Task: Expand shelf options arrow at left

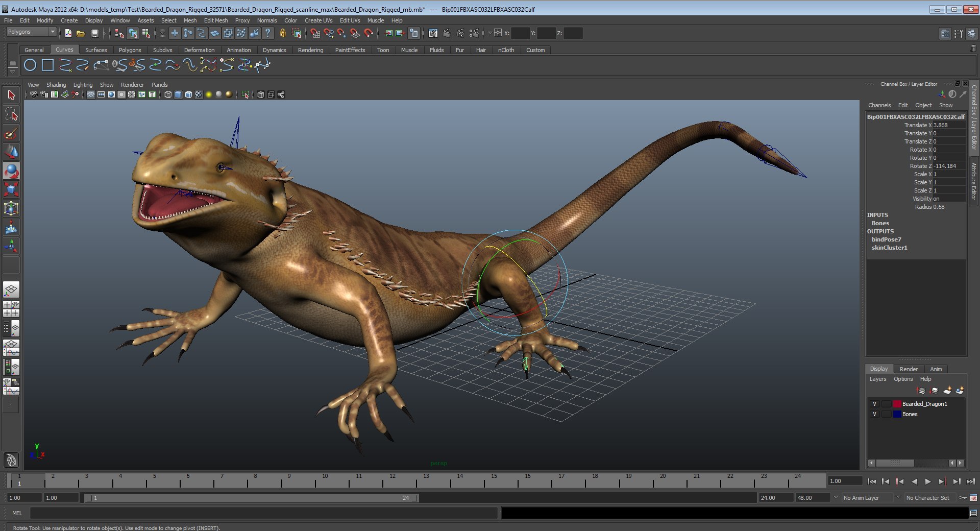Action: (x=12, y=71)
